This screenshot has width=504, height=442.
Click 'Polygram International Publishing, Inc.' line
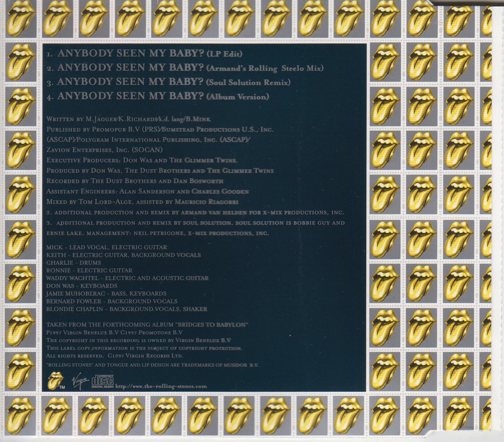click(x=148, y=139)
